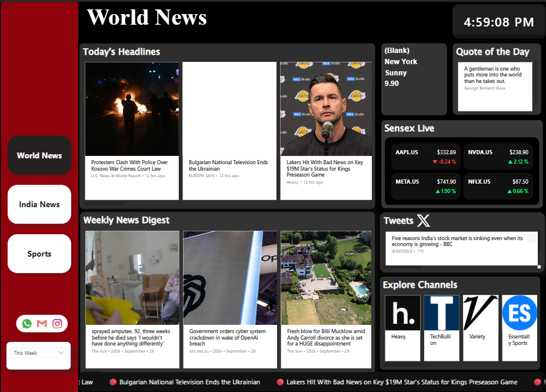This screenshot has width=546, height=392.
Task: Switch to the India News page
Action: click(x=39, y=204)
